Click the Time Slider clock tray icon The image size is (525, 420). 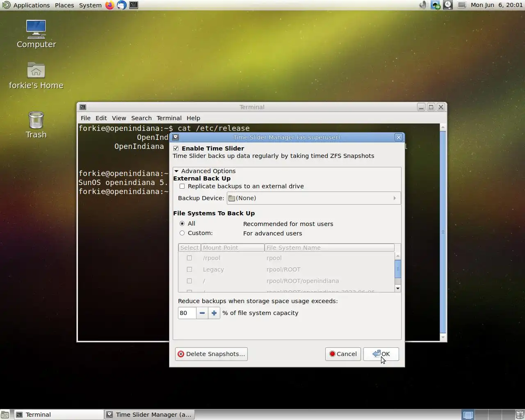coord(448,5)
